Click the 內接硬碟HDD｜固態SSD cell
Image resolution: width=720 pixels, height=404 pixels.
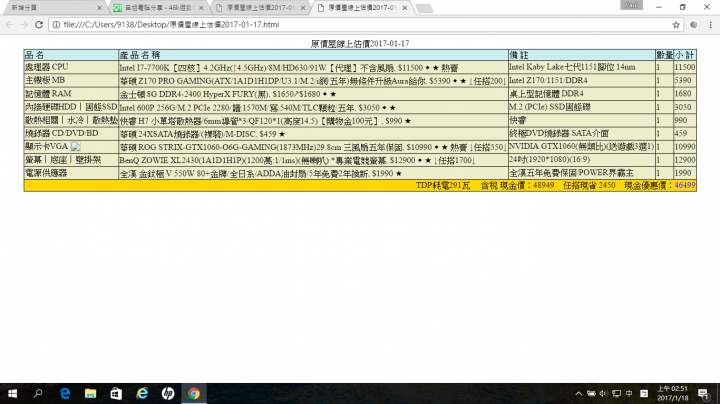tap(71, 107)
